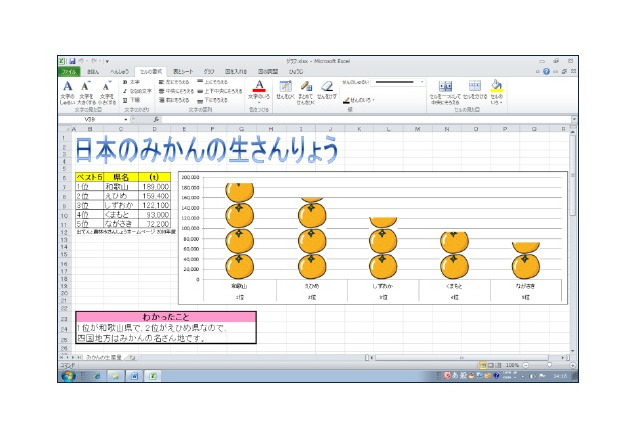
Task: Click the 和歌山 mandarin column in chart
Action: (240, 231)
